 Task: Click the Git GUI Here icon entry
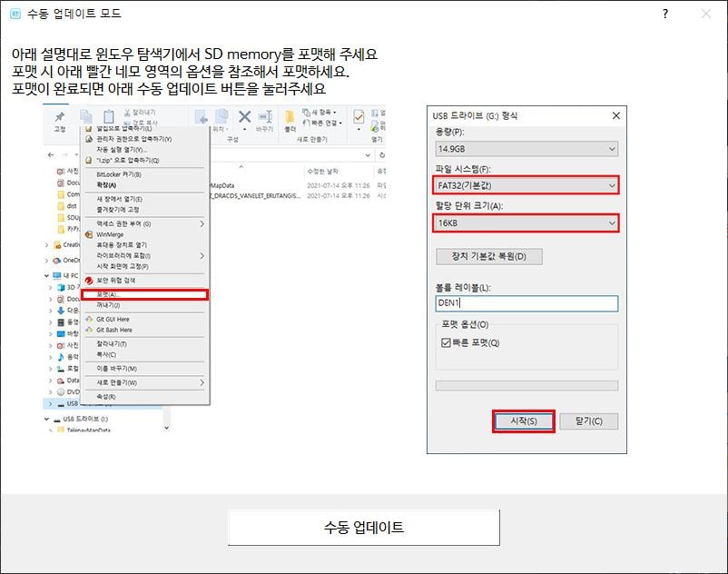89,320
